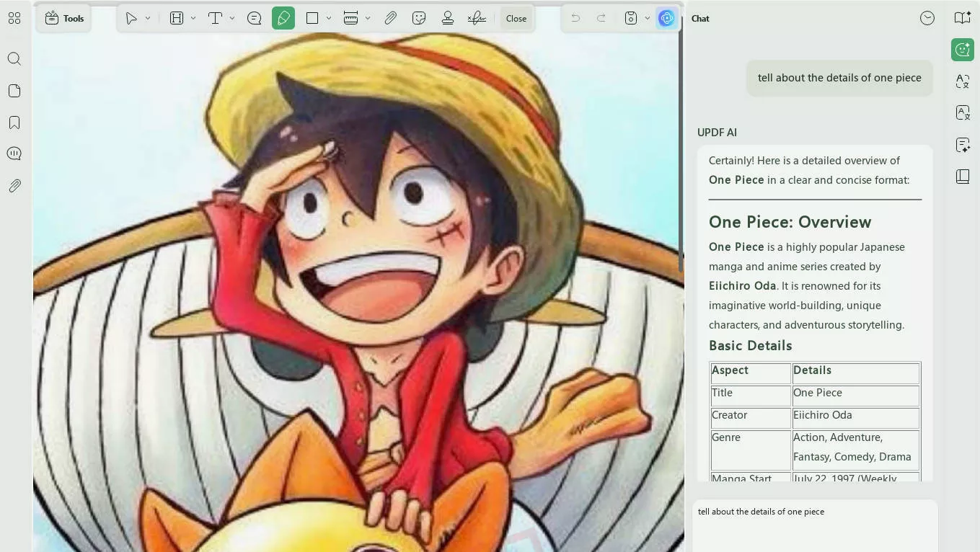Click the chat message input field
Viewport: 980px width, 552px height.
[x=815, y=526]
